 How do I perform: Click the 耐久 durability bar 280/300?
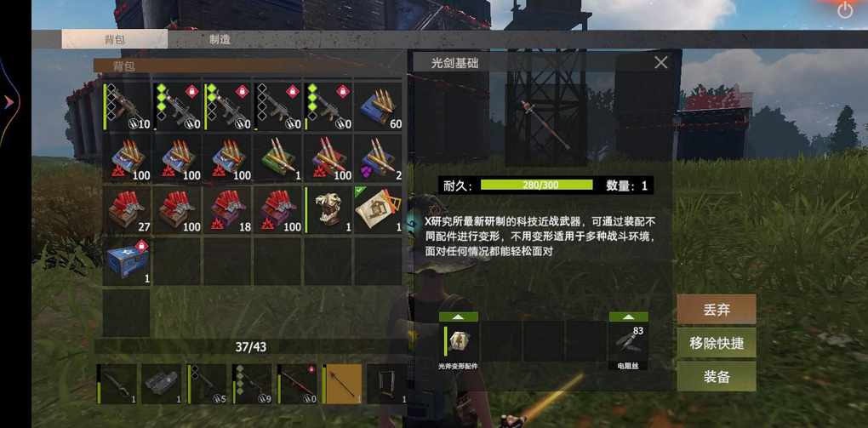click(536, 185)
